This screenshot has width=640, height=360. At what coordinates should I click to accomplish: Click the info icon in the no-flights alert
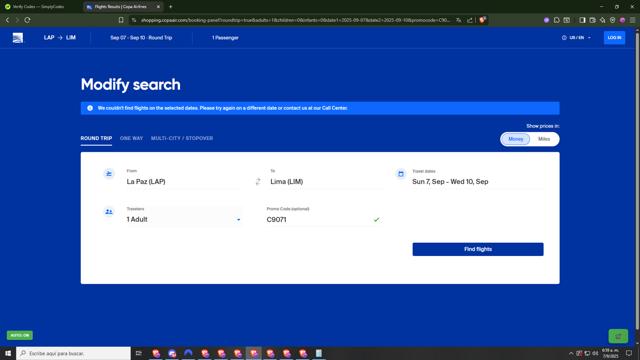click(x=90, y=108)
